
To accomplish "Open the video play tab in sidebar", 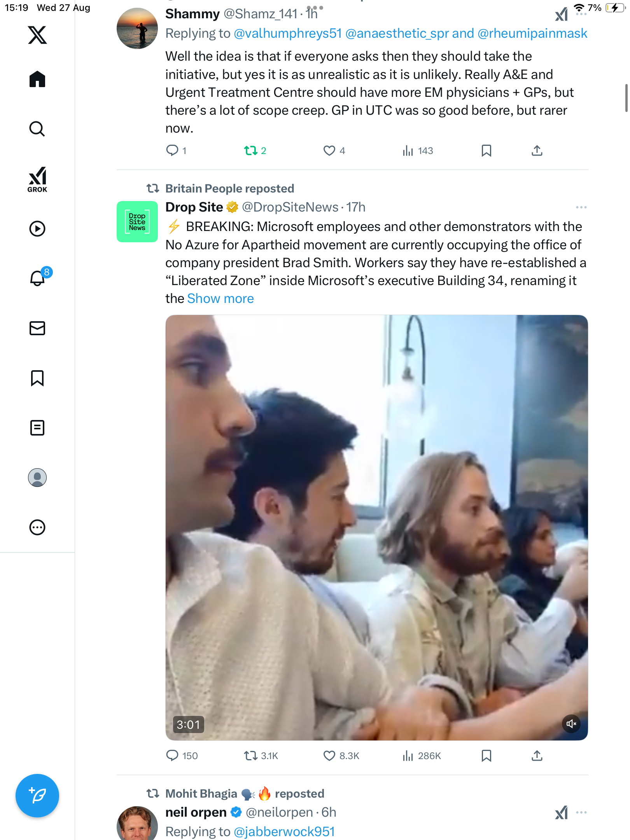I will click(x=37, y=229).
